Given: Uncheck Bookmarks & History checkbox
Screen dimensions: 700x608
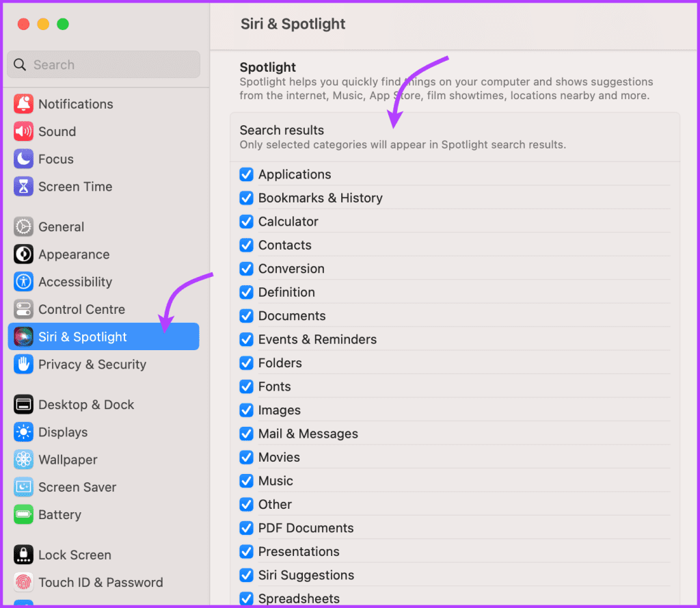Looking at the screenshot, I should [x=246, y=198].
